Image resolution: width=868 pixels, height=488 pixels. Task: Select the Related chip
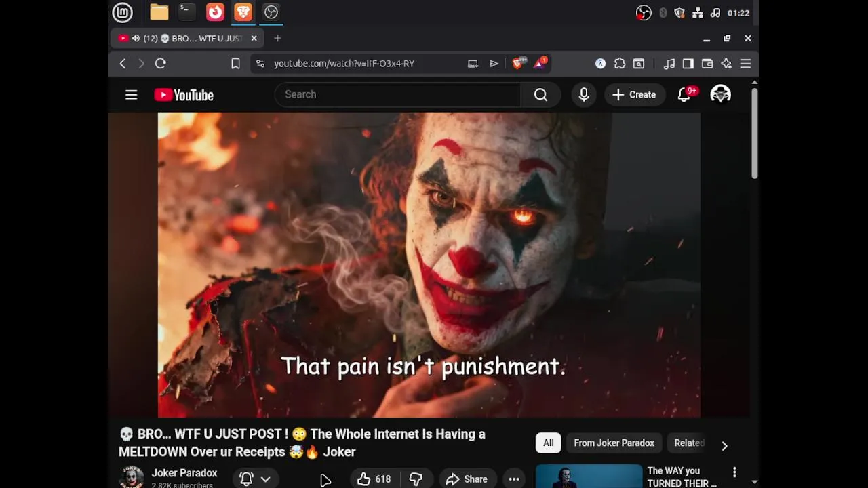tap(687, 443)
